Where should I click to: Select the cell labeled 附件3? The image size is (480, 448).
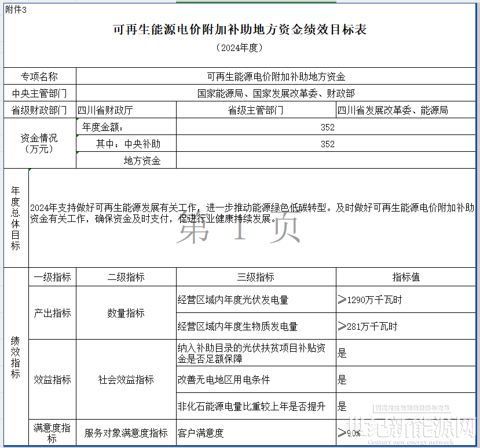16,10
